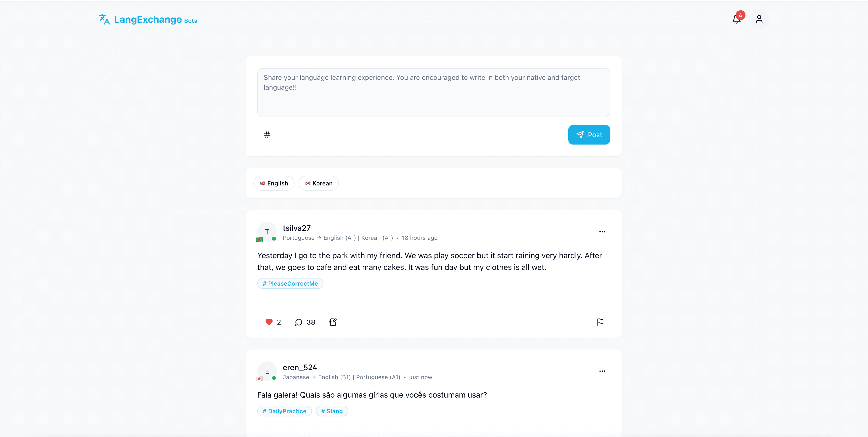Click eren_524's avatar

coord(267,371)
